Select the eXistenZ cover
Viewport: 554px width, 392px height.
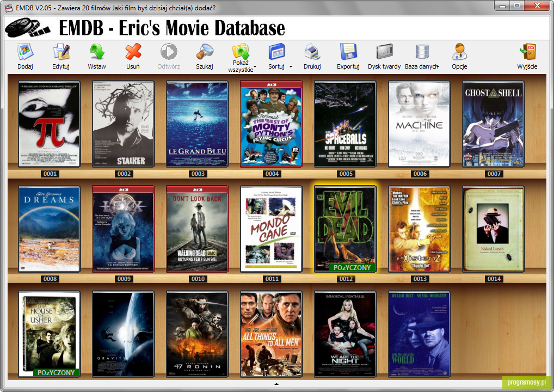click(x=420, y=229)
